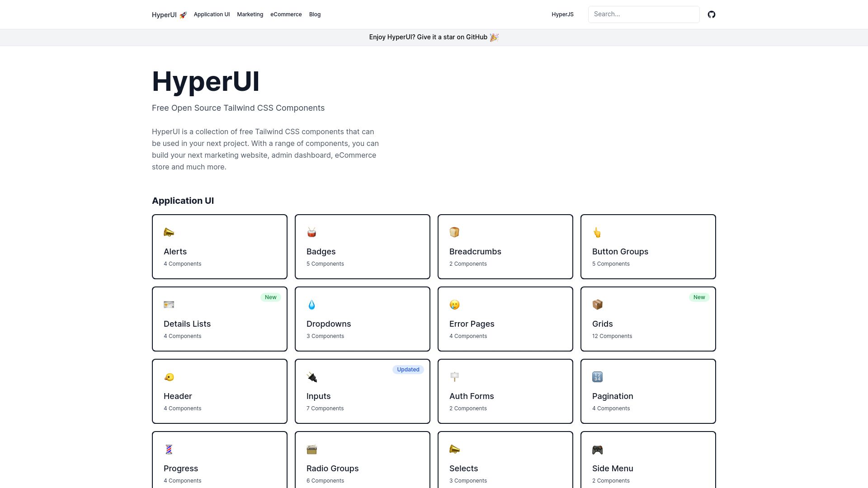Open Button Groups card title
868x488 pixels.
pyautogui.click(x=620, y=252)
